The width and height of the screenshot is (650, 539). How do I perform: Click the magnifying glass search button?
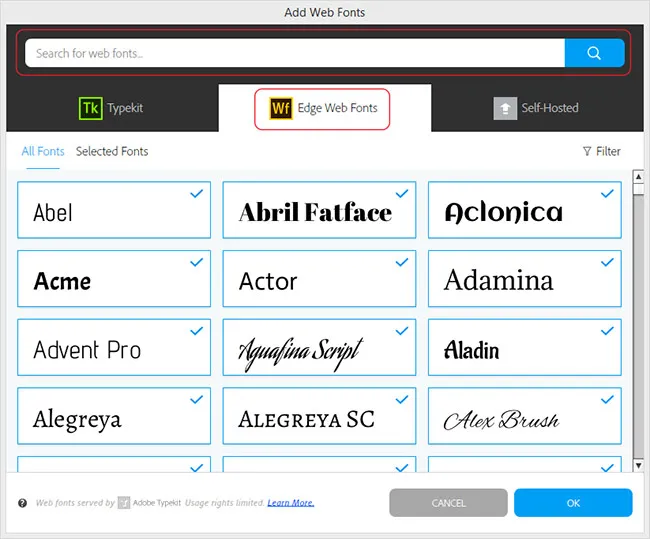coord(594,53)
